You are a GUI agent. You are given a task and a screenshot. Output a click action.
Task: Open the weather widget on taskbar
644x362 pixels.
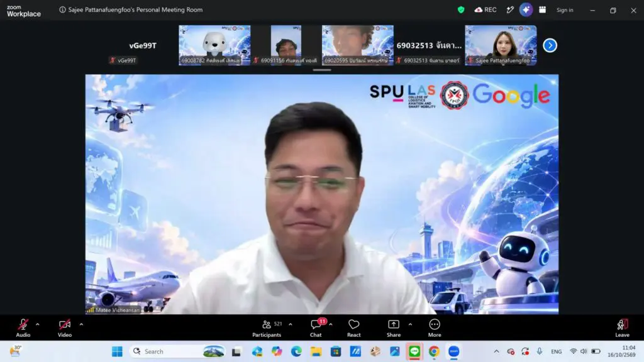[x=15, y=351]
